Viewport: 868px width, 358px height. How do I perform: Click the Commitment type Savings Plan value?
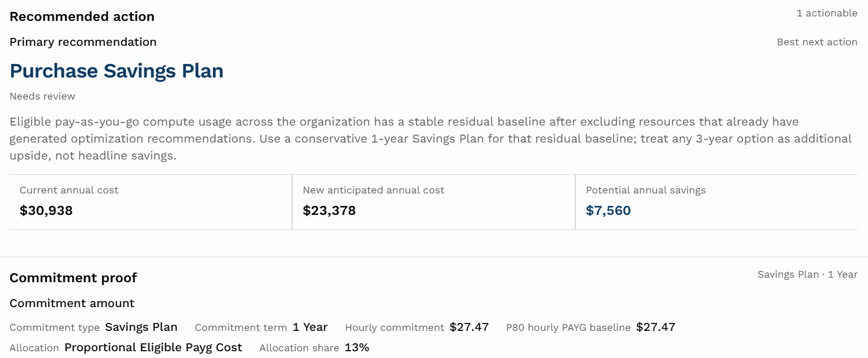[142, 327]
